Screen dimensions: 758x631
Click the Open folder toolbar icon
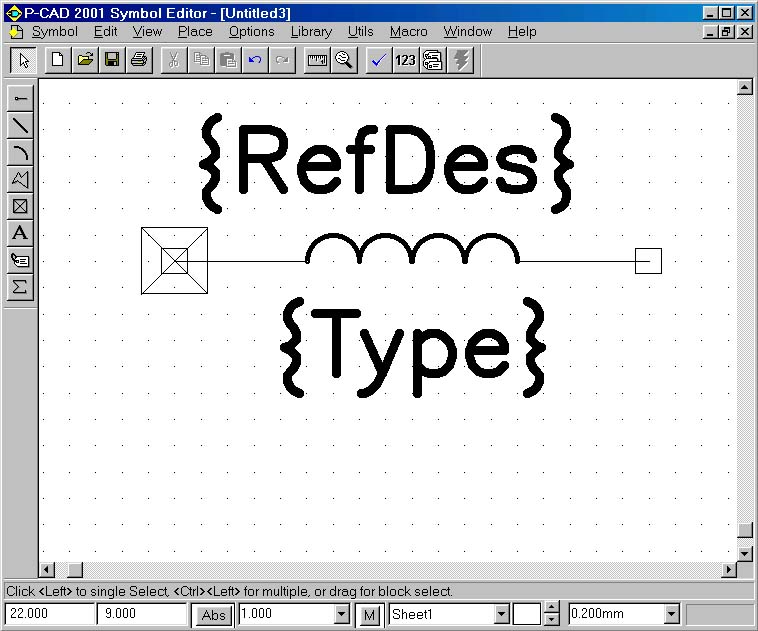(85, 60)
